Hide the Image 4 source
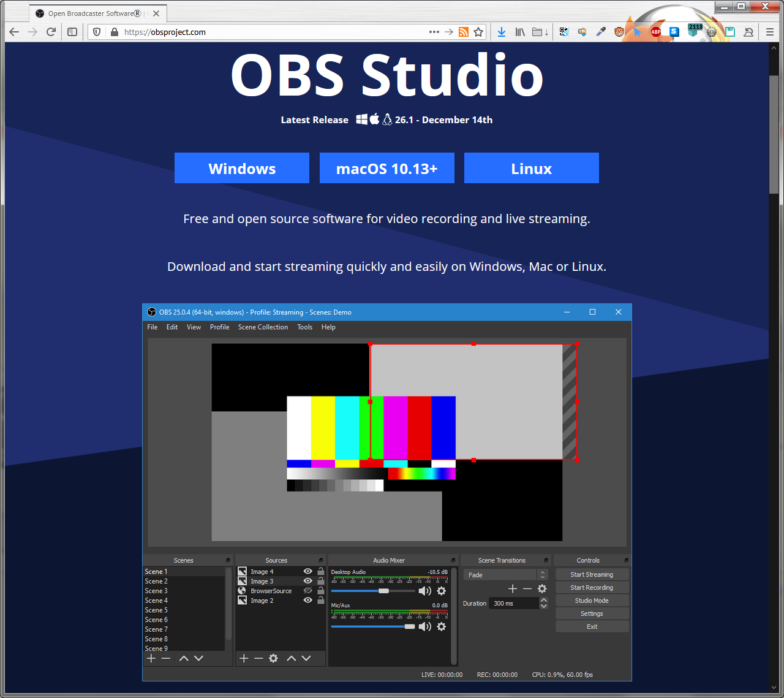This screenshot has height=698, width=784. pos(308,571)
